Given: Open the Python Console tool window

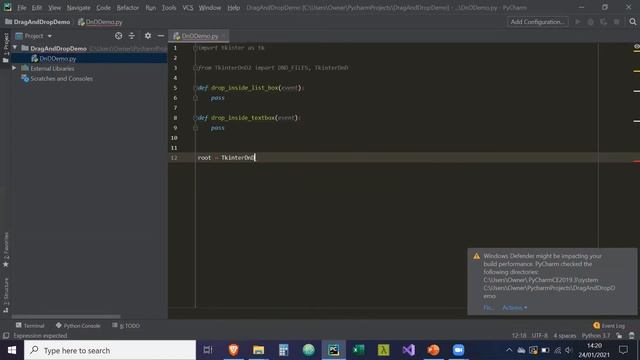Looking at the screenshot, I should (x=78, y=325).
